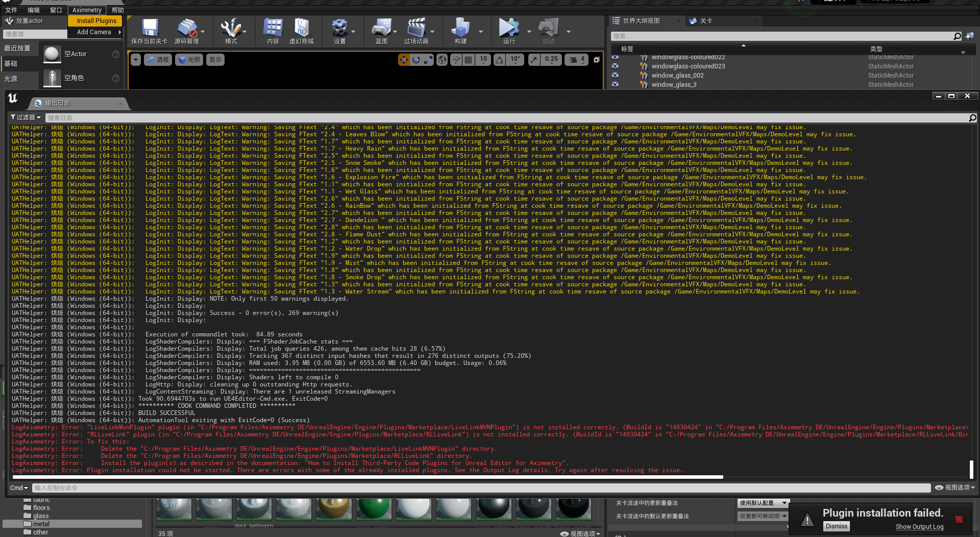Open the output log View Options (视图选项) dropdown
980x537 pixels.
tap(954, 487)
